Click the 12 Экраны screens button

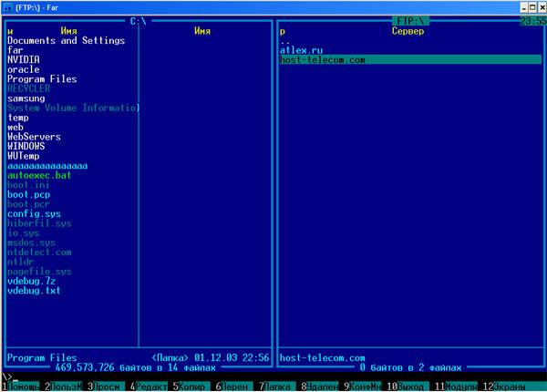(x=514, y=387)
